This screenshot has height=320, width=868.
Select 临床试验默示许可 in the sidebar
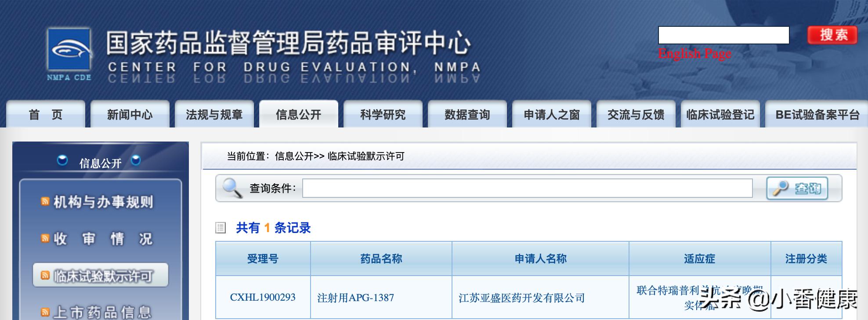pyautogui.click(x=101, y=276)
